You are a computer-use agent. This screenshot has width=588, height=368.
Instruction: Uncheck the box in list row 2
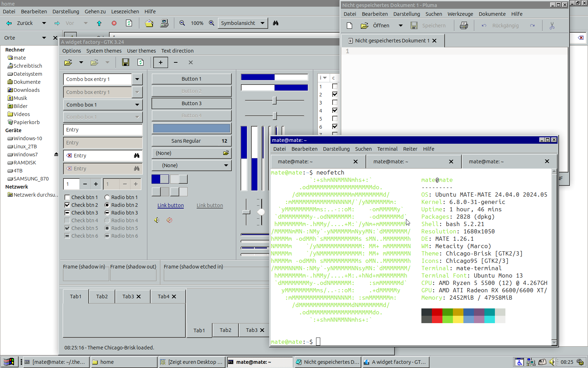pyautogui.click(x=335, y=94)
